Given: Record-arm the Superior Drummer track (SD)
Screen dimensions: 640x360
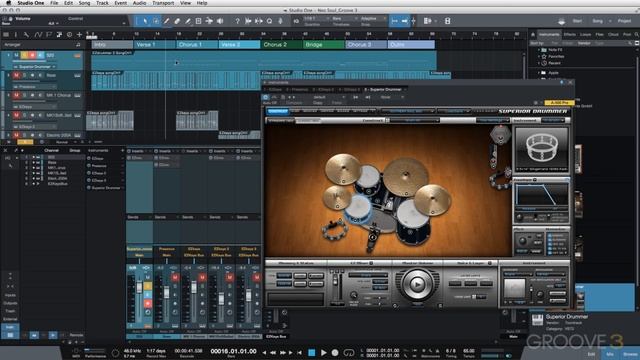Looking at the screenshot, I should pos(32,55).
